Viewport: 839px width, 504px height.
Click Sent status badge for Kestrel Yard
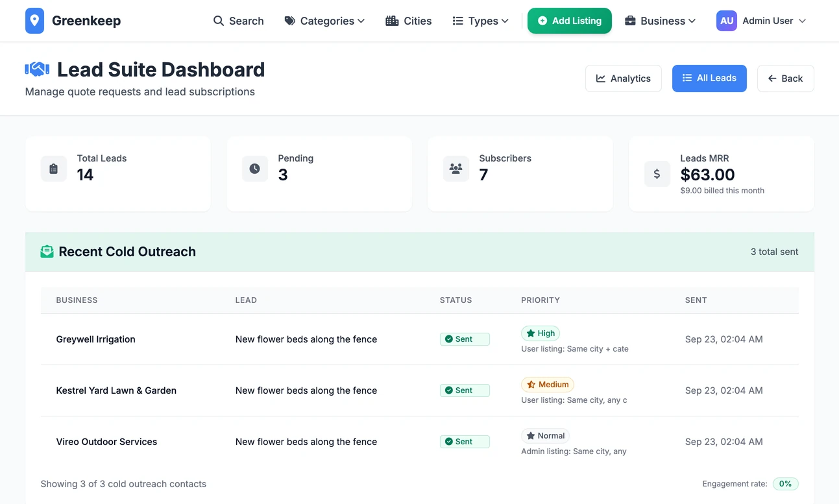(465, 390)
